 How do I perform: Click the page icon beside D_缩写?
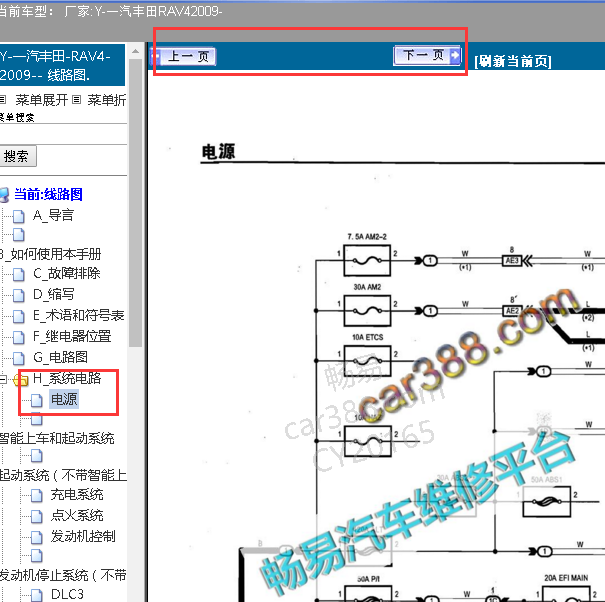[19, 295]
